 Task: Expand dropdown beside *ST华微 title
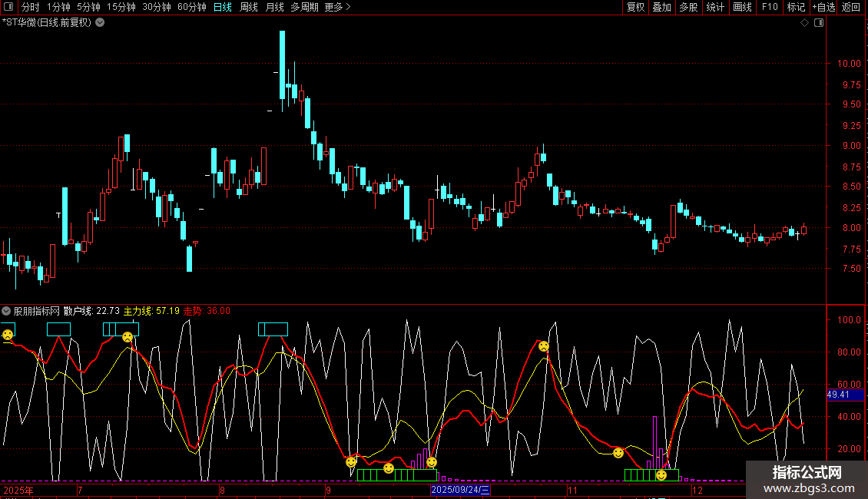(x=100, y=23)
